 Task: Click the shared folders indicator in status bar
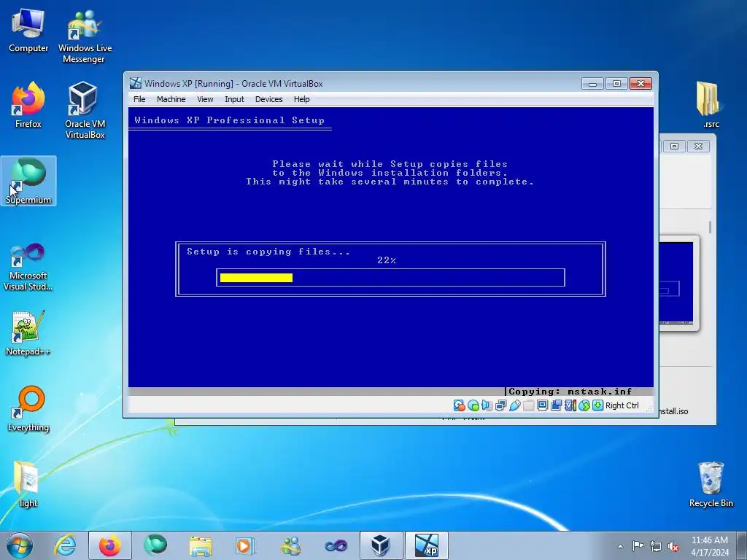[x=528, y=405]
